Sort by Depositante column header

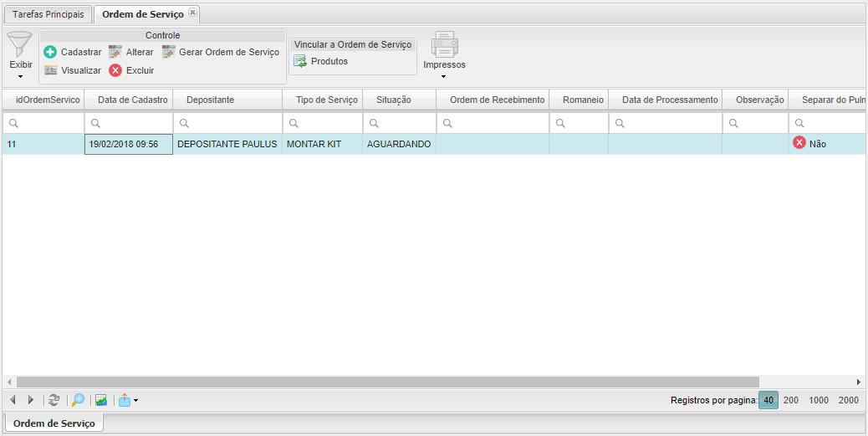227,100
